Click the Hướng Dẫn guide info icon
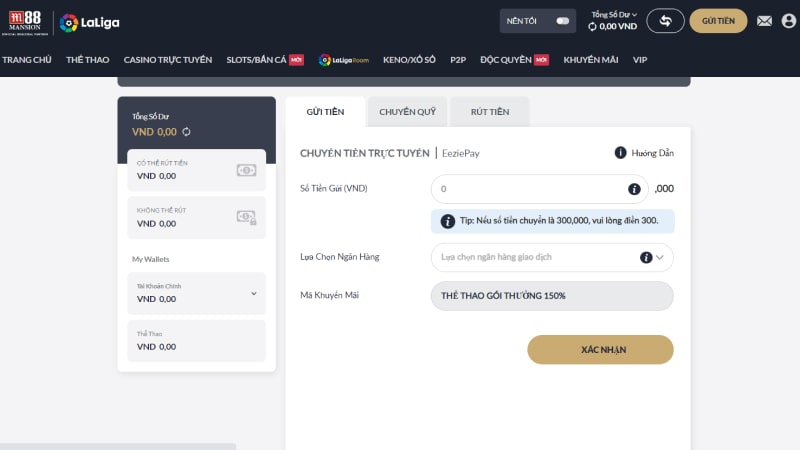Screen dimensions: 800x450 (x=620, y=153)
